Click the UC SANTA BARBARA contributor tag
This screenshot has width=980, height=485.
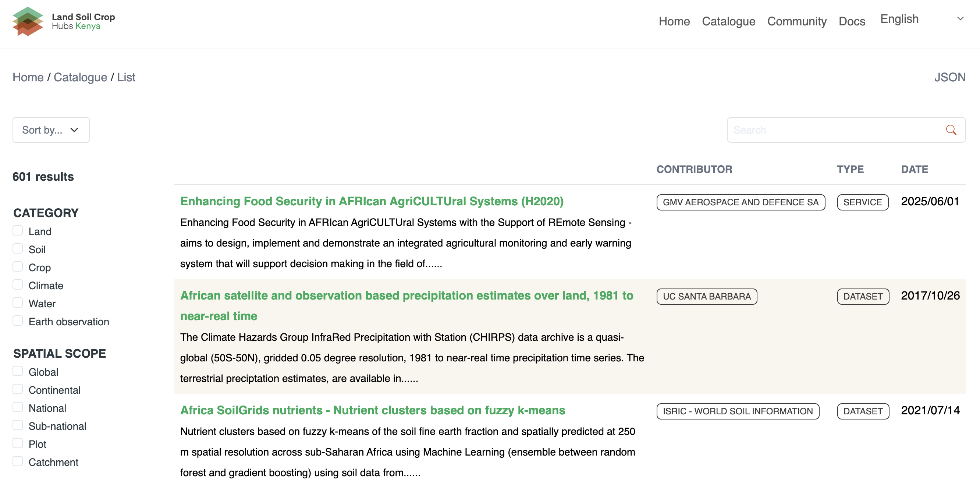706,297
